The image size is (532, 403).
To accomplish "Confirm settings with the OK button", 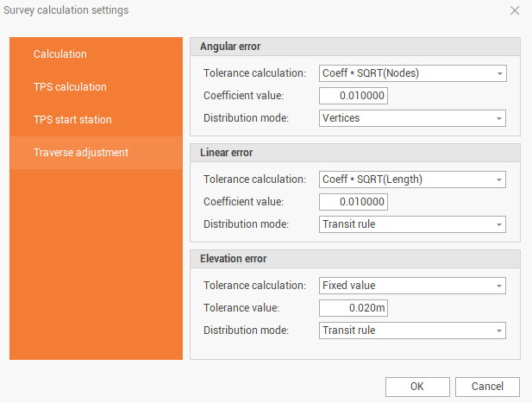I will coord(417,387).
